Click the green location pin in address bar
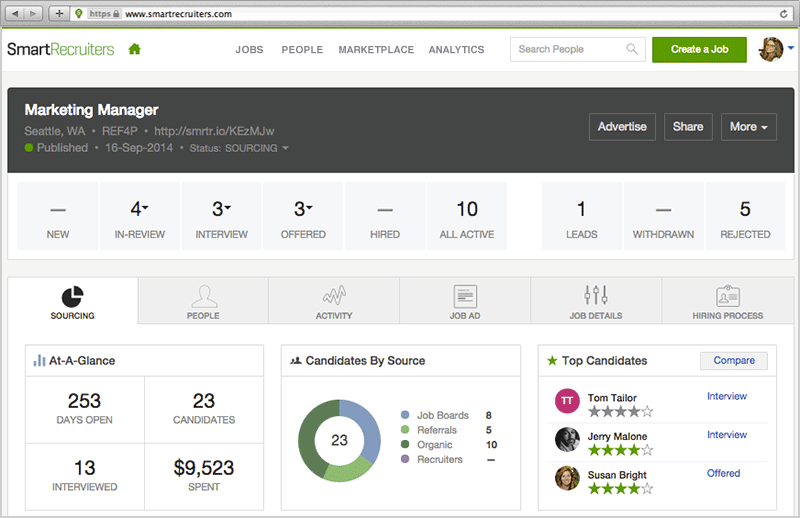Screen dimensions: 800x518 79,14
